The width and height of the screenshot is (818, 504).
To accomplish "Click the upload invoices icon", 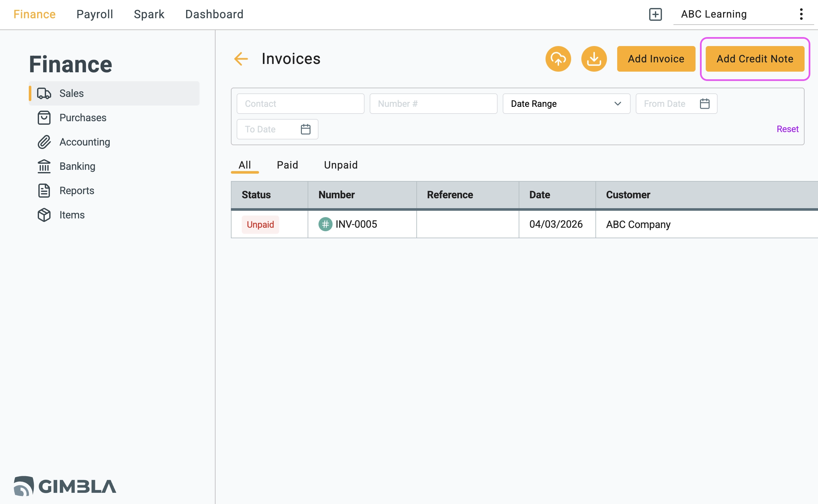I will tap(558, 59).
